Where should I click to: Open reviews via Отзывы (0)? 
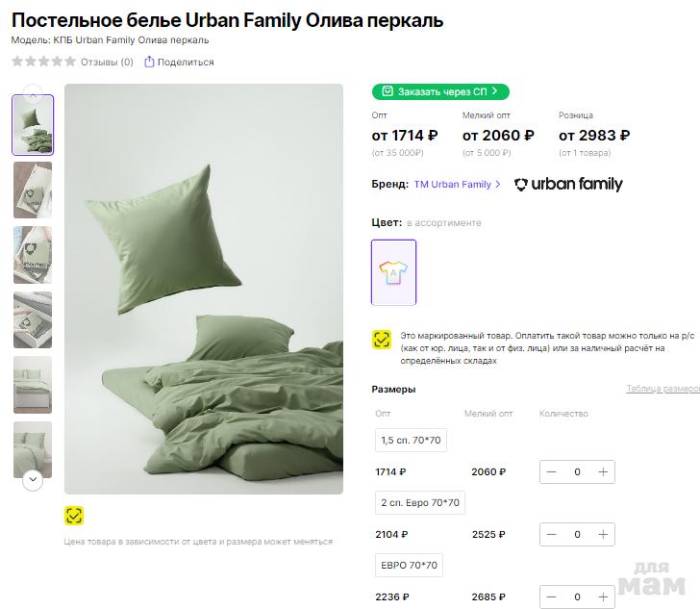tap(107, 62)
